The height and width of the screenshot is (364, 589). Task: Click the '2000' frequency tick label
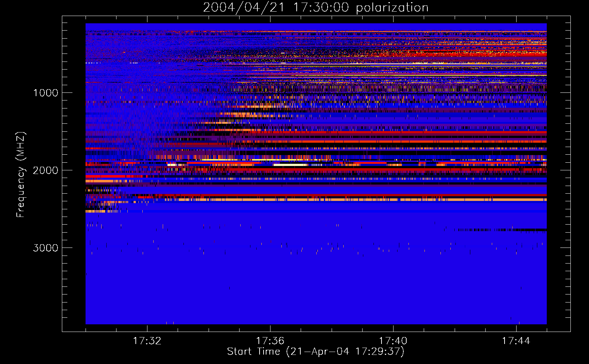[46, 170]
